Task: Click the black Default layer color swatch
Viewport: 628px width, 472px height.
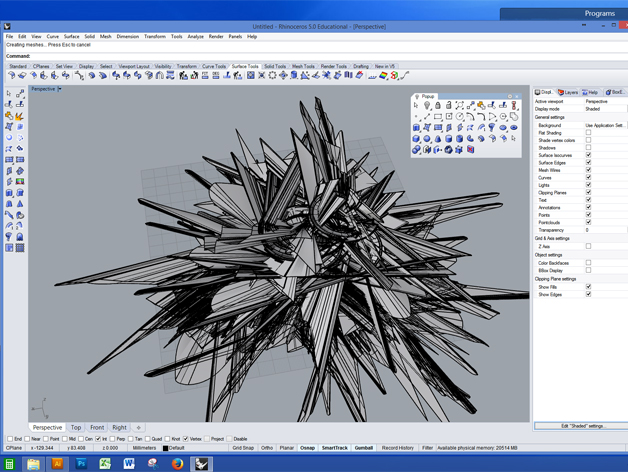Action: [x=165, y=448]
